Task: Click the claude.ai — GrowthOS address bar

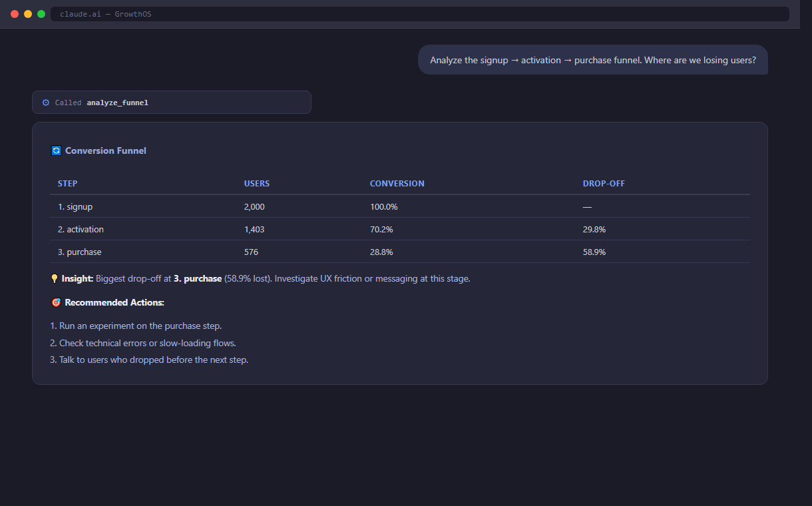Action: pyautogui.click(x=420, y=14)
